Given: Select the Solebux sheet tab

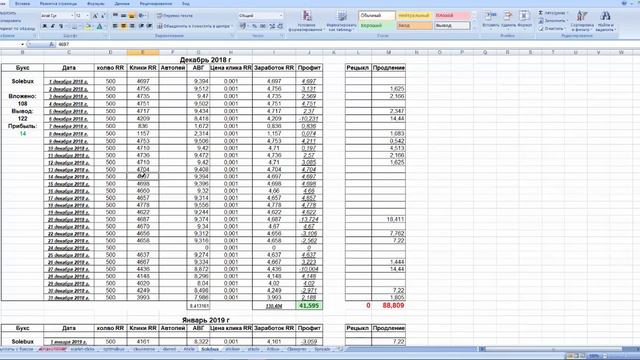Looking at the screenshot, I should point(210,349).
